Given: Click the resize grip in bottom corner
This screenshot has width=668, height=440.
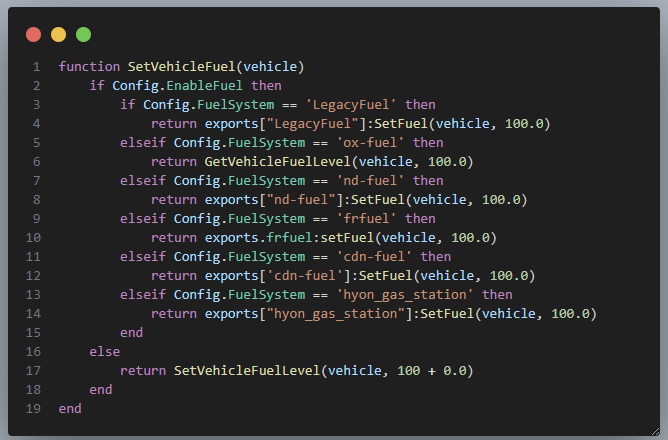Looking at the screenshot, I should tap(655, 431).
